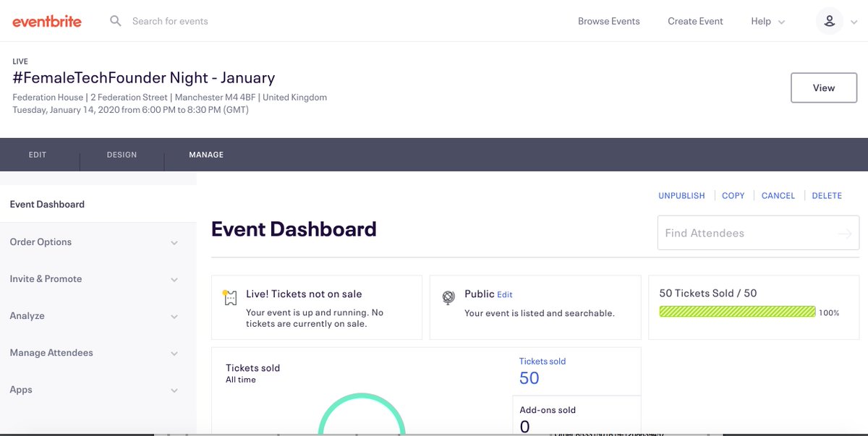
Task: Open account menu chevron
Action: [x=856, y=22]
